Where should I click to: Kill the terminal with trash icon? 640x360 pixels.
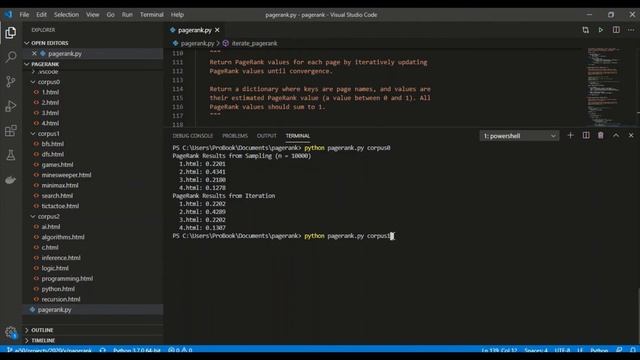point(600,136)
